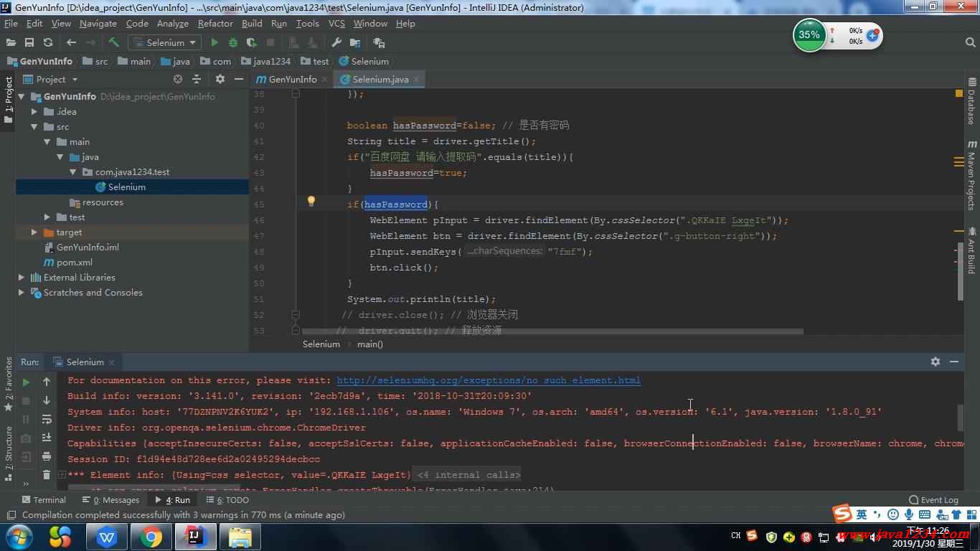The image size is (980, 551).
Task: Run Selenium with the green play icon
Action: (x=214, y=43)
